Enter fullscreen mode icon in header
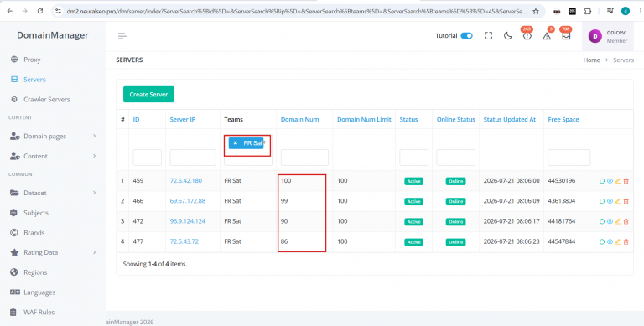Screen dimensions: 644x326 (488, 36)
